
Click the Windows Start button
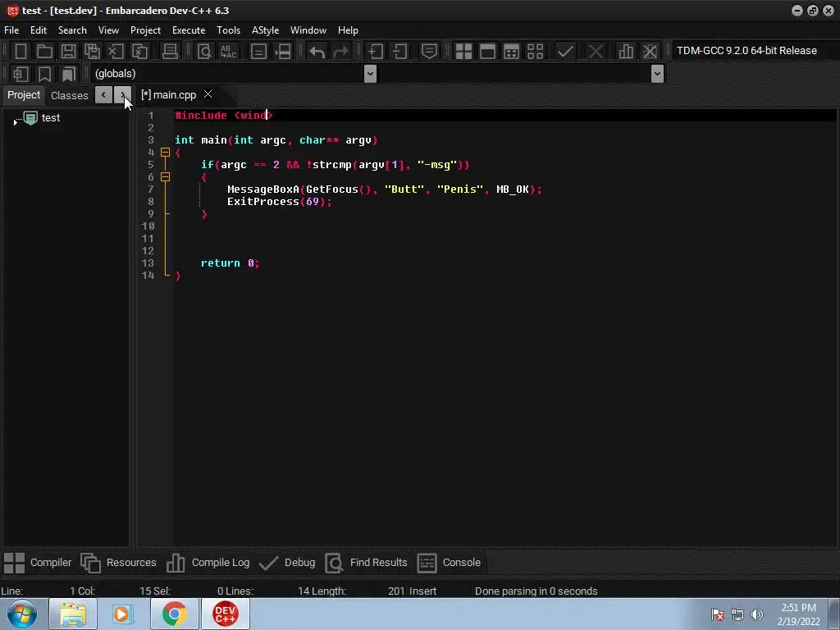[21, 614]
